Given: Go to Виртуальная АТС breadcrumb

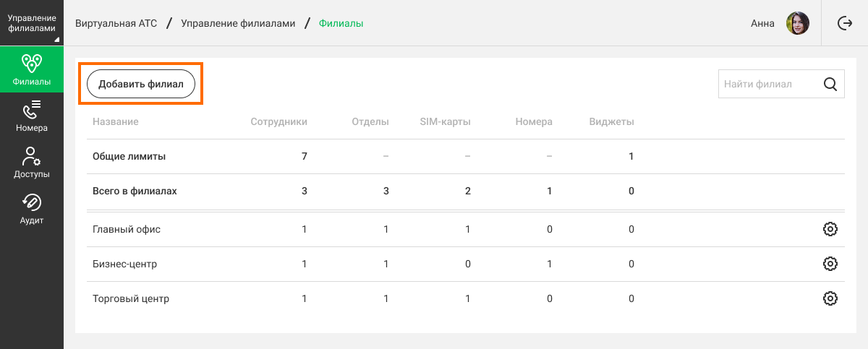Looking at the screenshot, I should coord(116,23).
